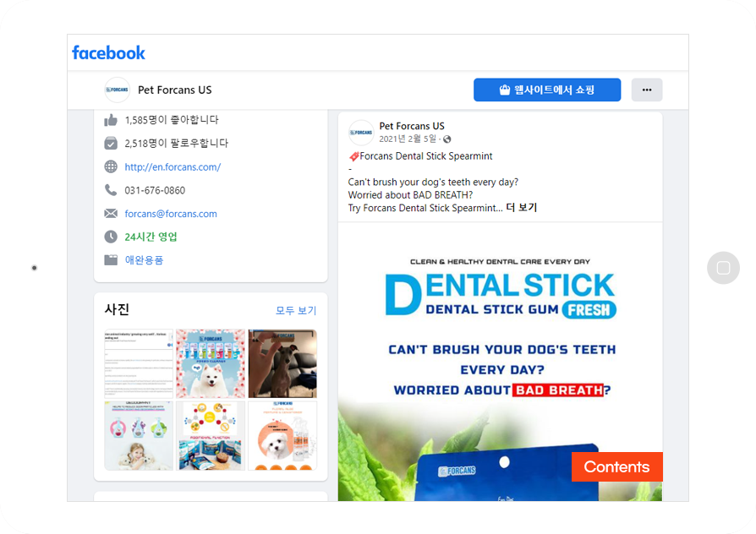This screenshot has width=756, height=534.
Task: Click the forcans@forcans.com email link
Action: click(171, 214)
